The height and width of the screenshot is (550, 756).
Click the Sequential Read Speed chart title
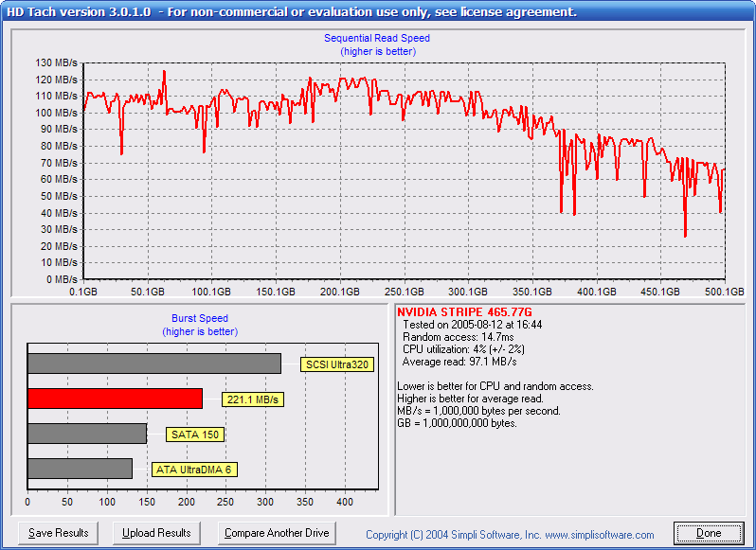(377, 38)
